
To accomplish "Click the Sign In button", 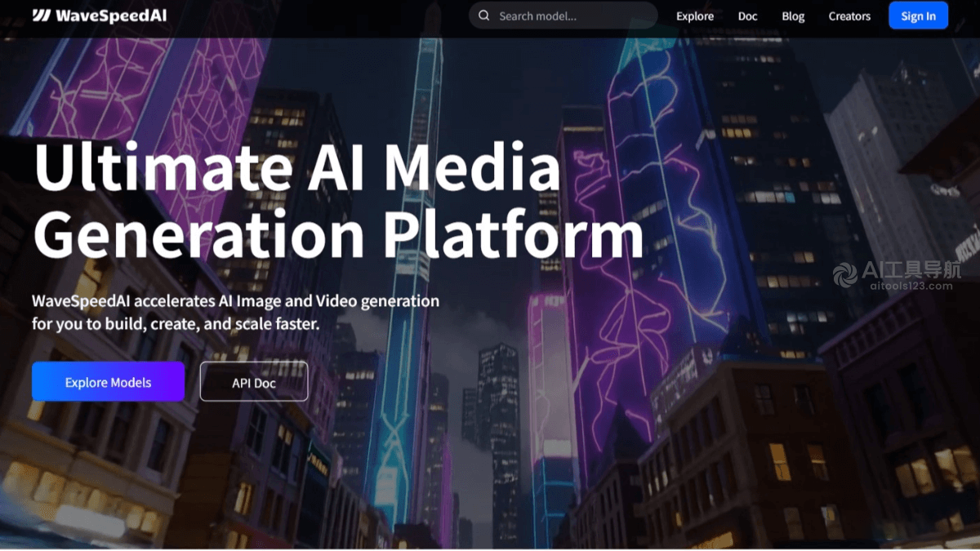I will pyautogui.click(x=918, y=16).
